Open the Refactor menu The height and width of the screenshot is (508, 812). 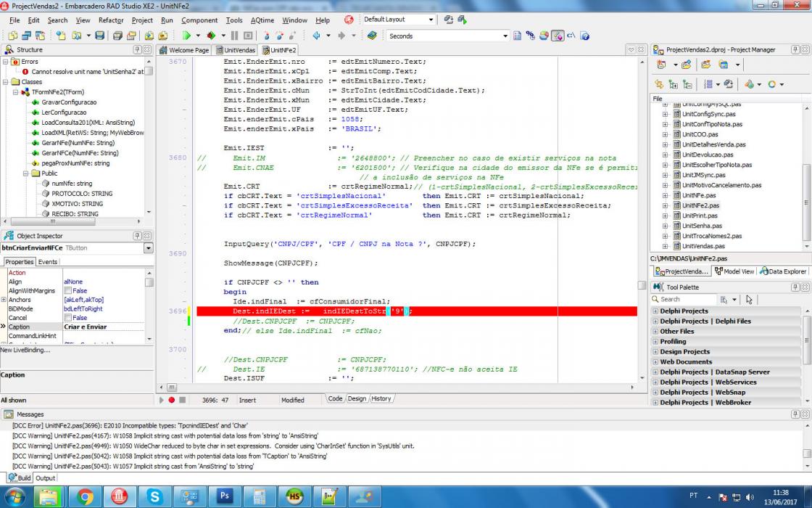(111, 20)
